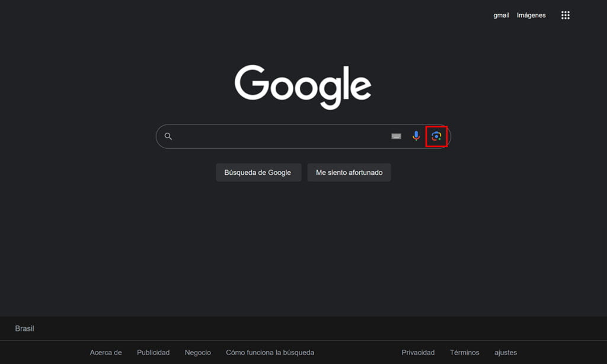Viewport: 607px width, 364px height.
Task: Open the Privacidad footer link
Action: point(418,352)
